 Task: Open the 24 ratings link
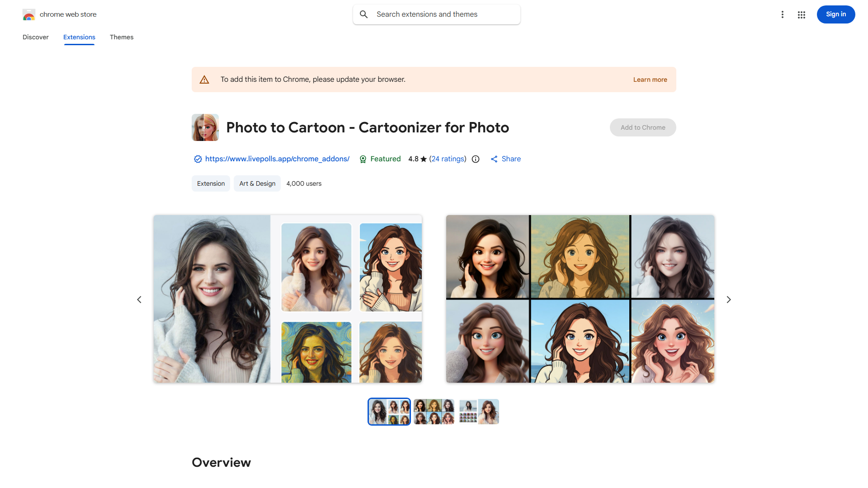pos(448,159)
